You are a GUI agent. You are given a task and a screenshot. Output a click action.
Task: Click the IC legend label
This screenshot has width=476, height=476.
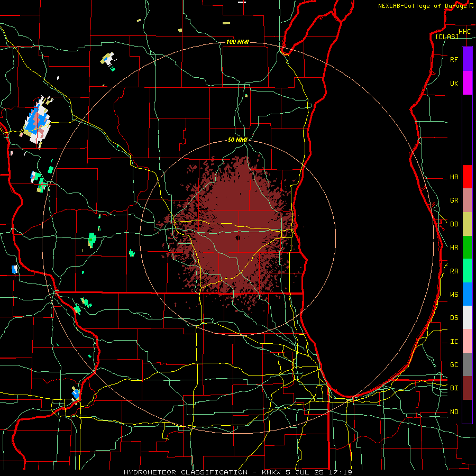pyautogui.click(x=454, y=342)
